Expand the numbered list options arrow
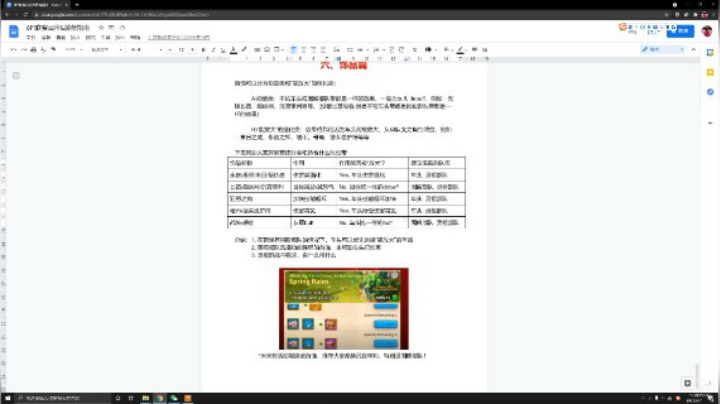The width and height of the screenshot is (720, 404). point(383,50)
